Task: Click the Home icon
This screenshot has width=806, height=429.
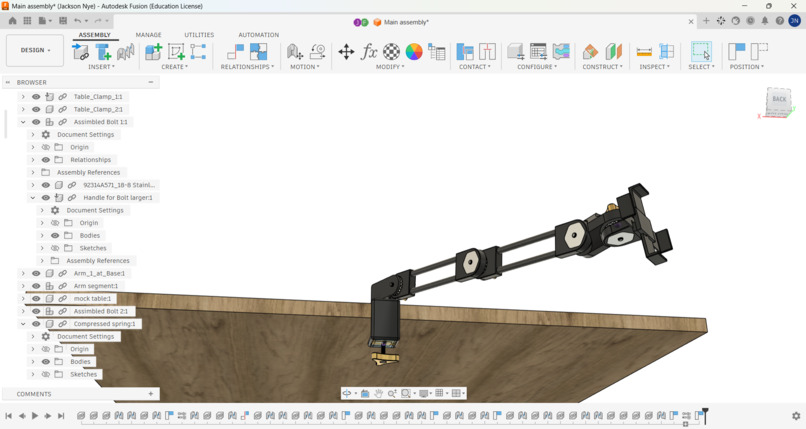Action: [x=12, y=21]
